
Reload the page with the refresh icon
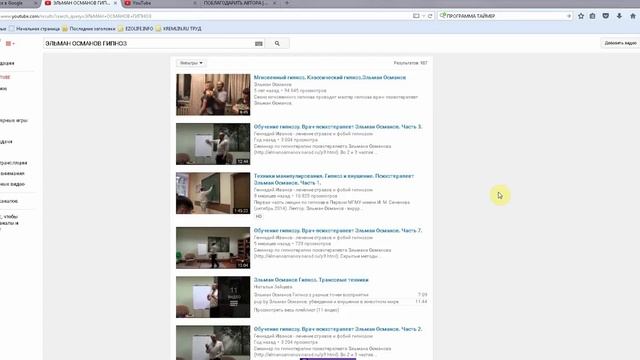(430, 16)
